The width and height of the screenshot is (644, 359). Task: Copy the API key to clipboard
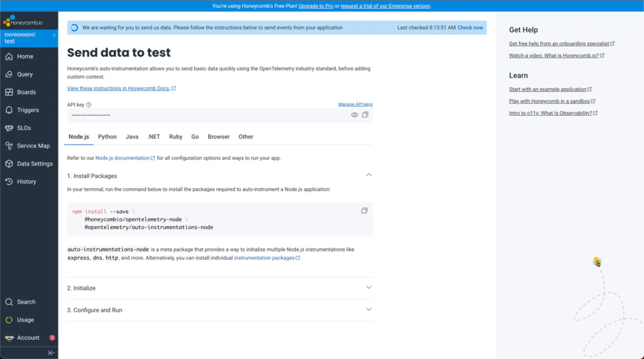point(365,115)
